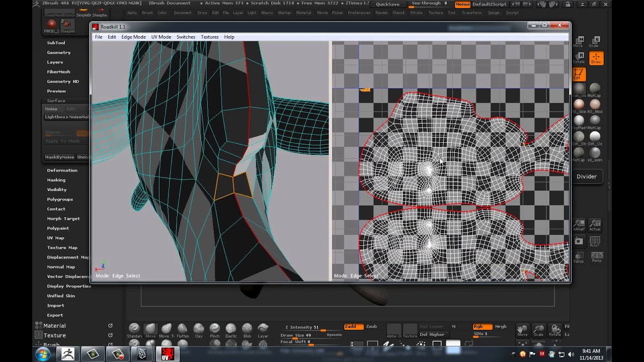Click the Divider button
The width and height of the screenshot is (644, 362).
pos(587,176)
